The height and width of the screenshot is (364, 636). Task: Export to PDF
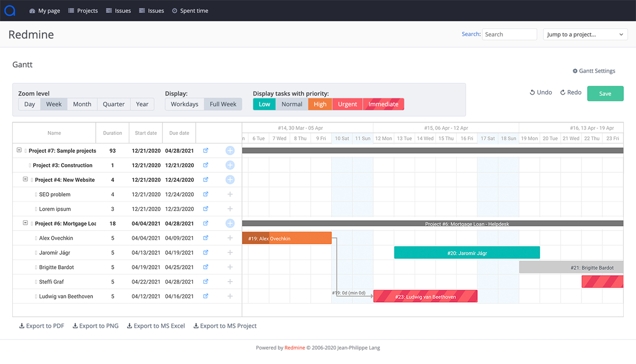[x=42, y=326]
